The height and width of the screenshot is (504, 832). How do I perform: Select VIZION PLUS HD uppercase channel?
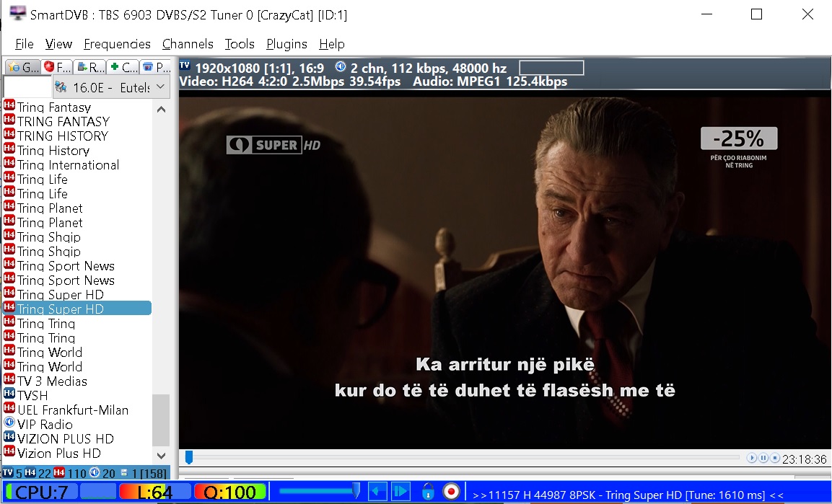coord(65,438)
